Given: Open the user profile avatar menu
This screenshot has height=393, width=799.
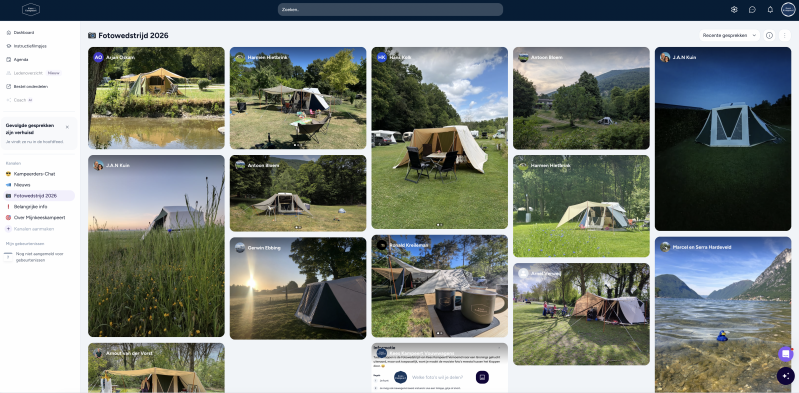Looking at the screenshot, I should 788,9.
